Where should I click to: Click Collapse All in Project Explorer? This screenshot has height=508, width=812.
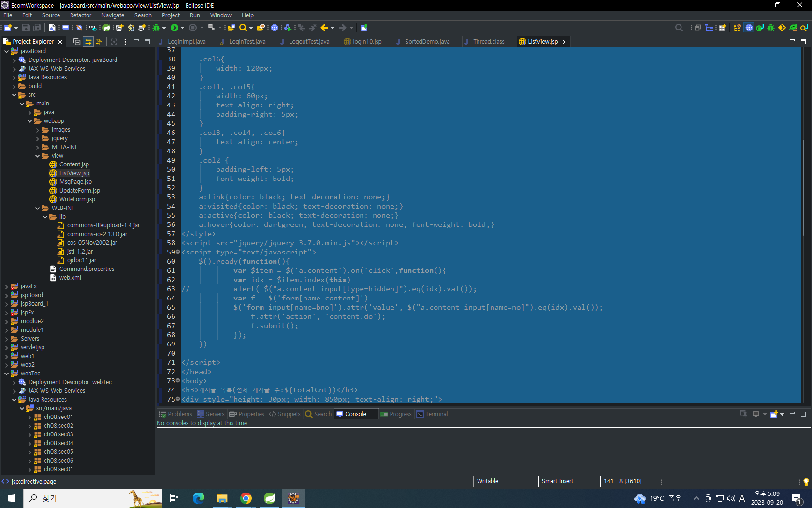(x=77, y=42)
